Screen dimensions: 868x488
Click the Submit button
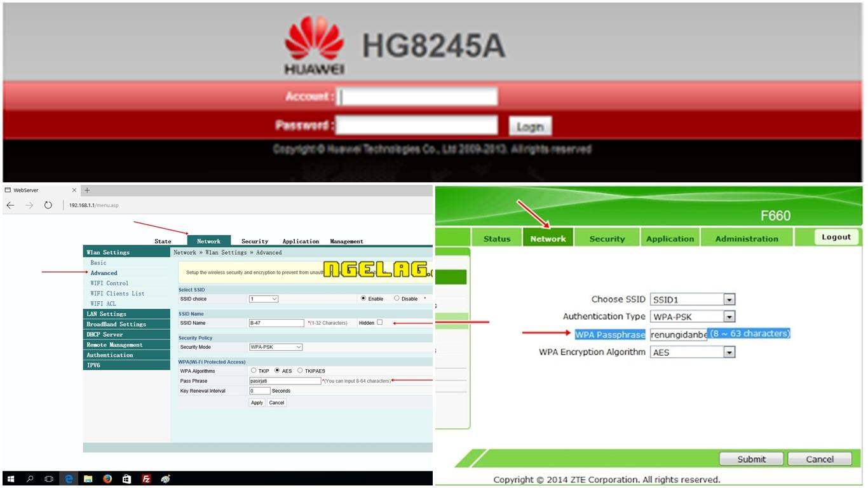click(752, 459)
